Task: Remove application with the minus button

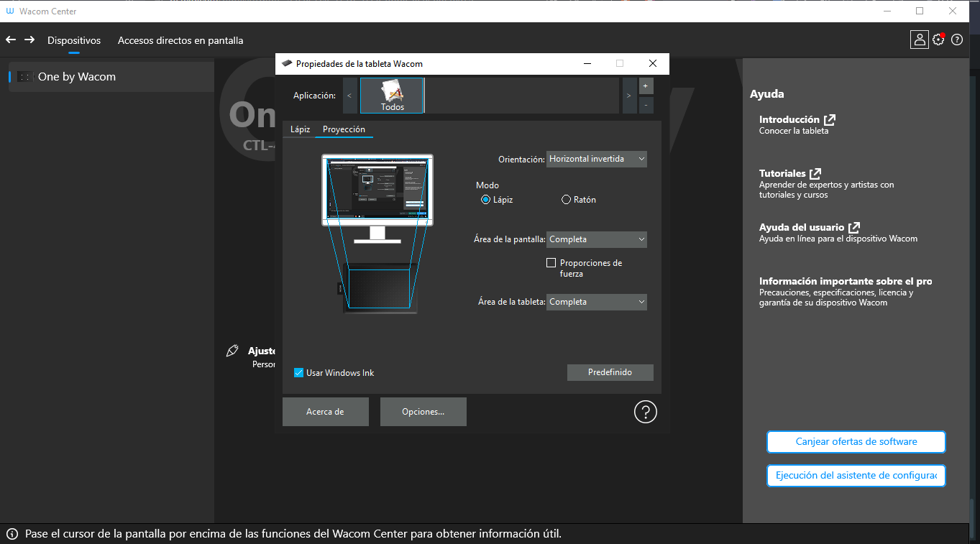Action: [x=645, y=105]
